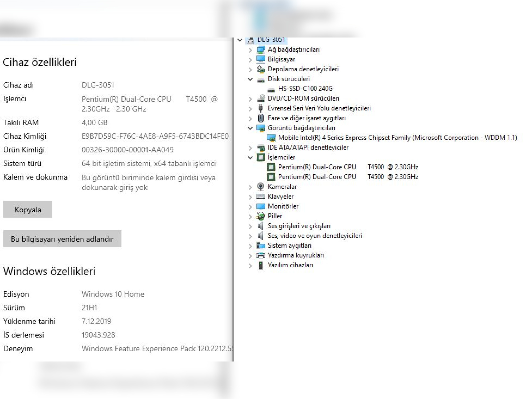The width and height of the screenshot is (532, 399).
Task: Click the Klavyeler keyboard icon
Action: [x=261, y=197]
